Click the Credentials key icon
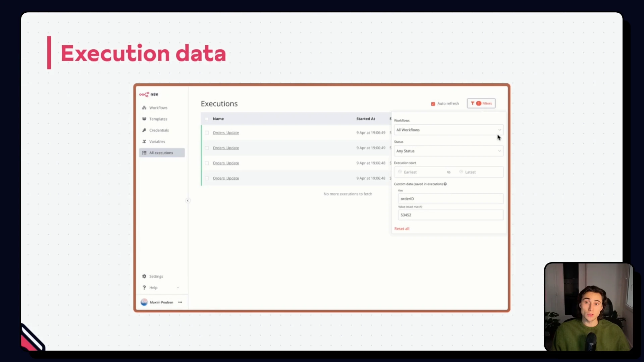The width and height of the screenshot is (644, 362). [144, 130]
